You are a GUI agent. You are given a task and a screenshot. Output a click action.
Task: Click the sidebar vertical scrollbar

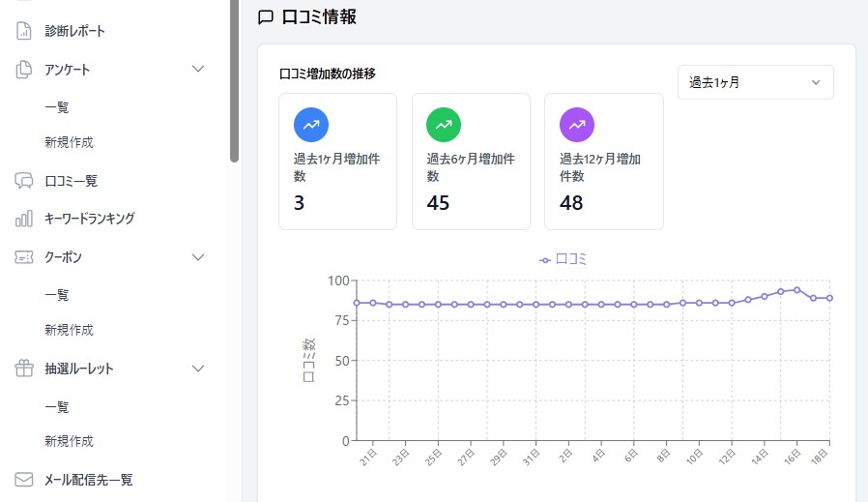pyautogui.click(x=234, y=77)
